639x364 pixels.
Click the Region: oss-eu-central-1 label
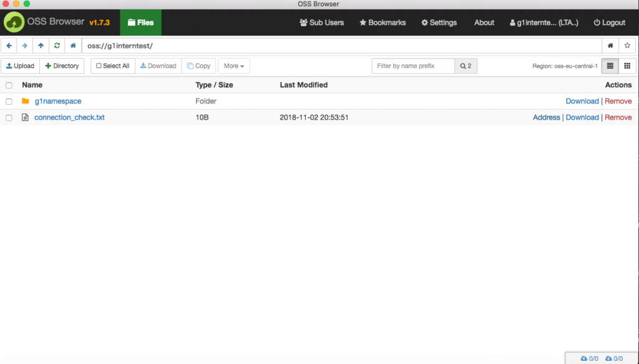pyautogui.click(x=565, y=66)
